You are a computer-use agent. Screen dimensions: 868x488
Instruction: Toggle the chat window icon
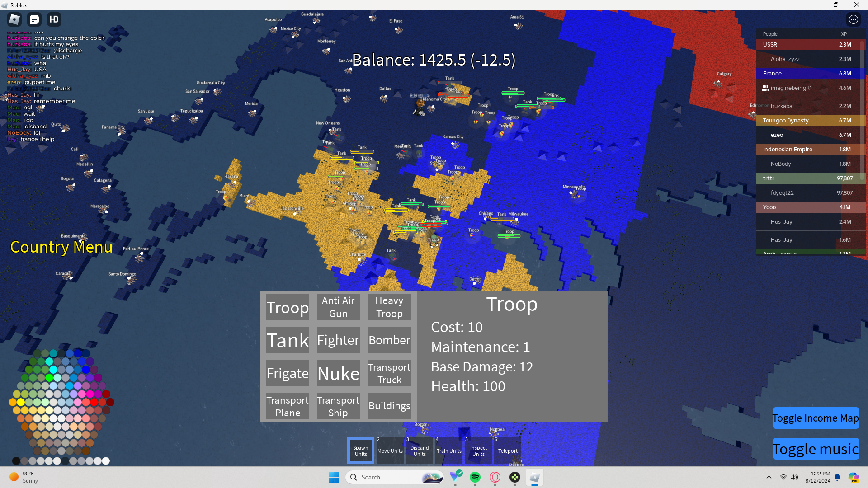click(34, 19)
